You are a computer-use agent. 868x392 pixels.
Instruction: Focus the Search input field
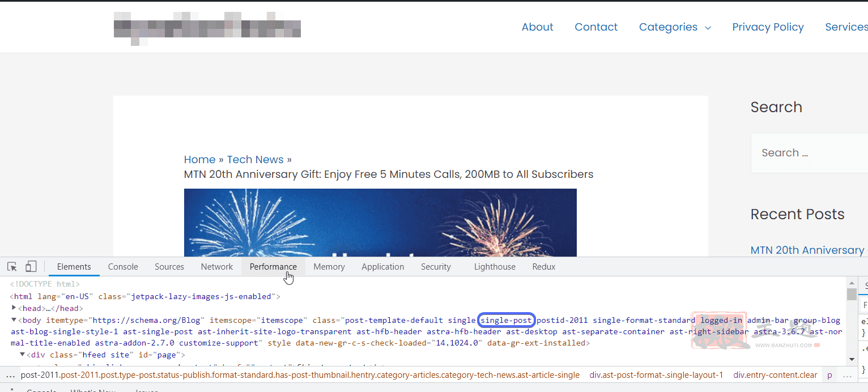point(809,153)
